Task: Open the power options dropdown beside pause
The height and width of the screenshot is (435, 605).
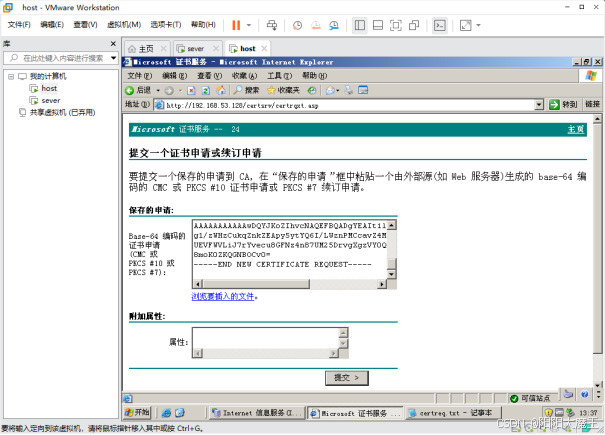Action: pyautogui.click(x=249, y=25)
